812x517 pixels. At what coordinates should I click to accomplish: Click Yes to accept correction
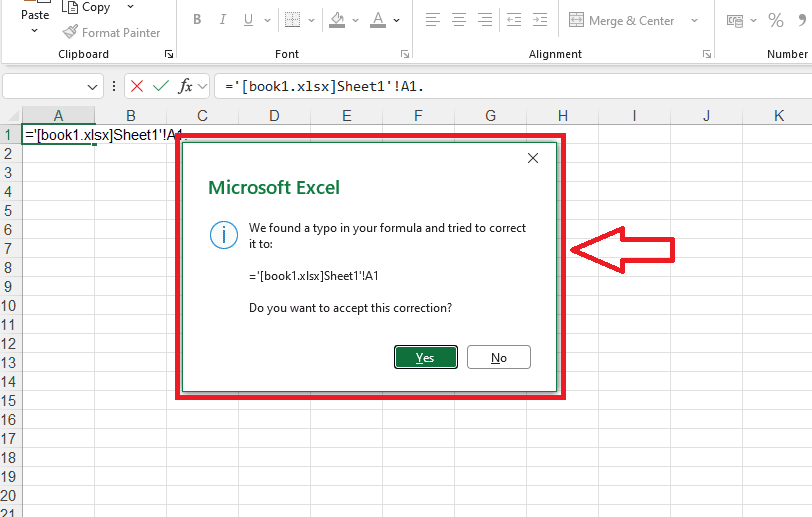(x=426, y=357)
